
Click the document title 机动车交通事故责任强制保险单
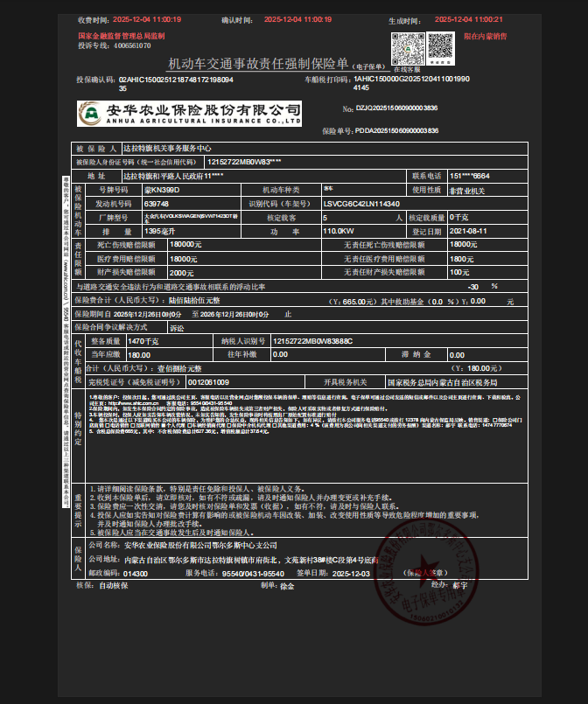(x=258, y=64)
